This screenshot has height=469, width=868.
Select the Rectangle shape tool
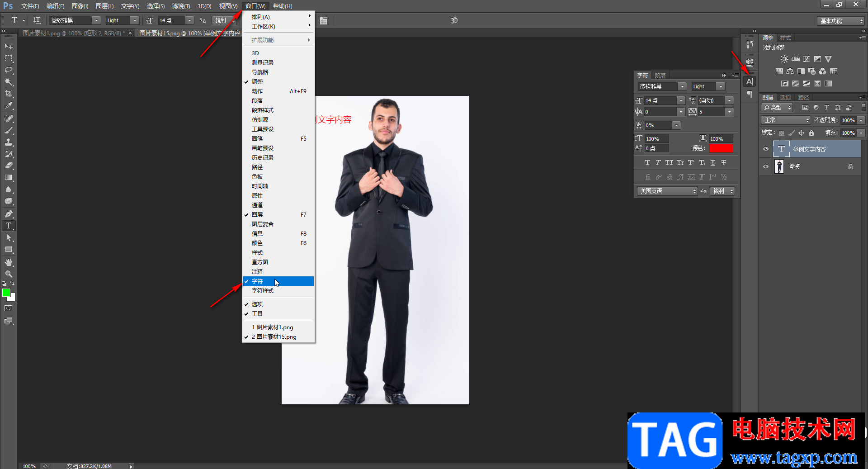pos(9,249)
